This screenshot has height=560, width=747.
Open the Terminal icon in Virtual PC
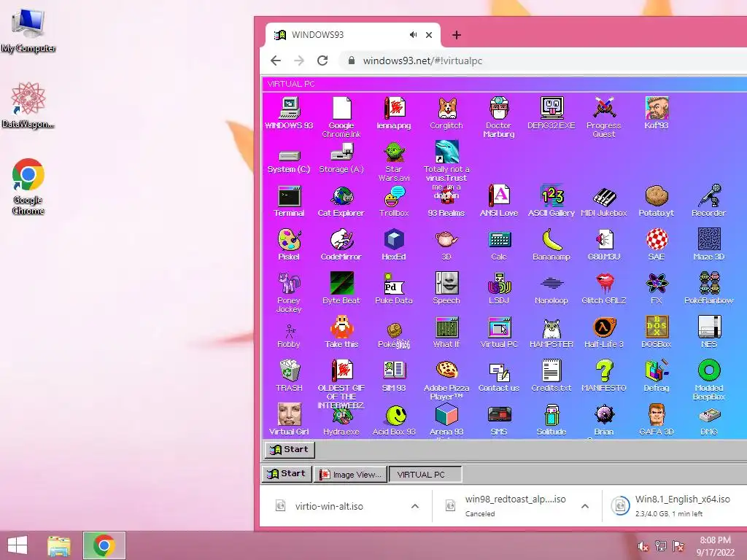click(289, 201)
